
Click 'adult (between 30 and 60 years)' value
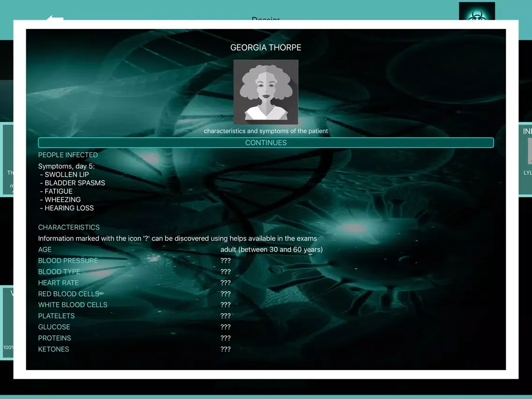coord(272,250)
